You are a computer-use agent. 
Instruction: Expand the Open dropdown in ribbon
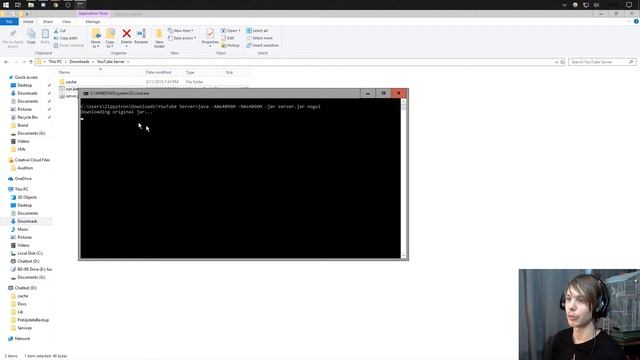(240, 31)
